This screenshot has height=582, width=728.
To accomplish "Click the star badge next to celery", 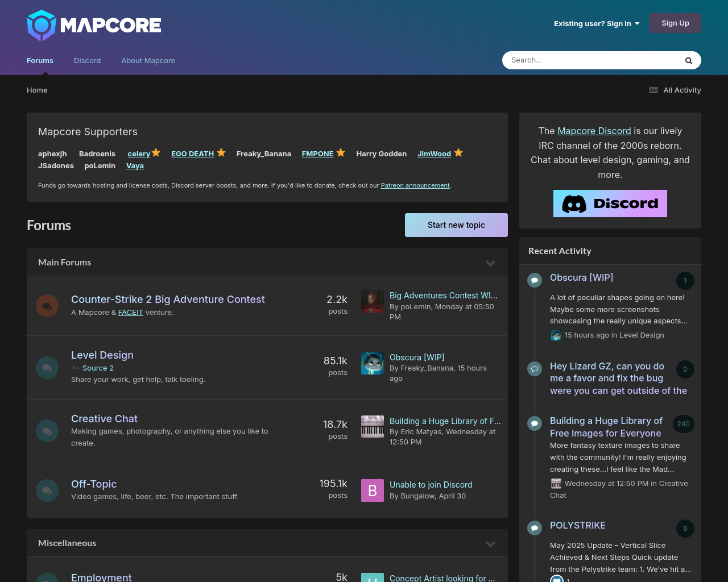I will pos(156,152).
